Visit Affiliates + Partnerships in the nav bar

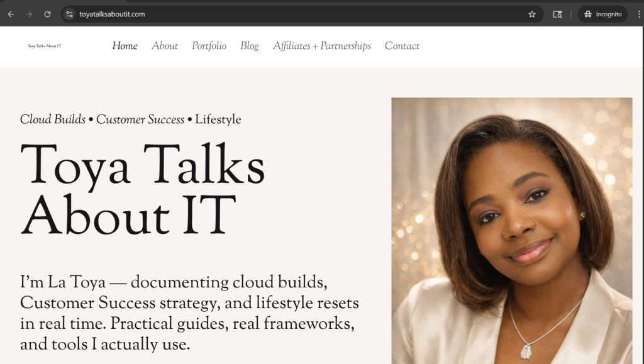[x=322, y=46]
